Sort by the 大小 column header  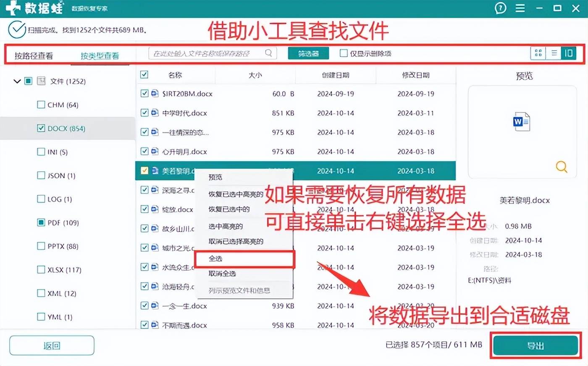[x=255, y=75]
